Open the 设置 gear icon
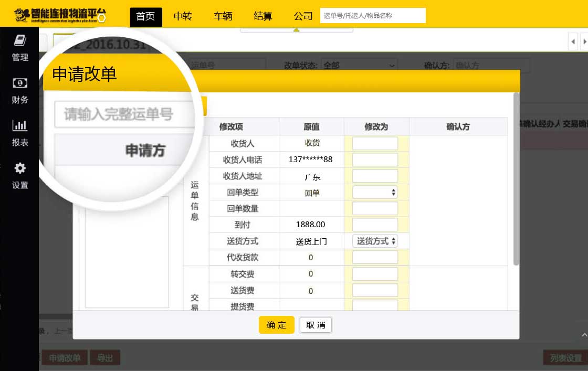The image size is (588, 371). point(20,168)
